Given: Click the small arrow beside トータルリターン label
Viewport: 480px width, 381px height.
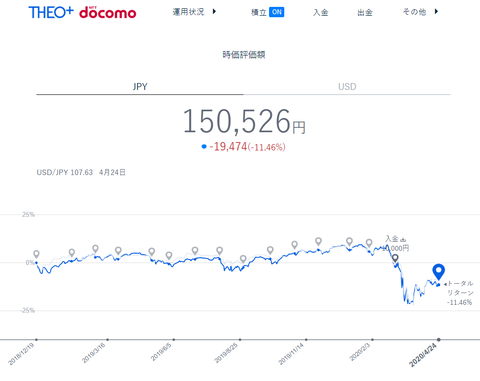Looking at the screenshot, I should pyautogui.click(x=445, y=284).
